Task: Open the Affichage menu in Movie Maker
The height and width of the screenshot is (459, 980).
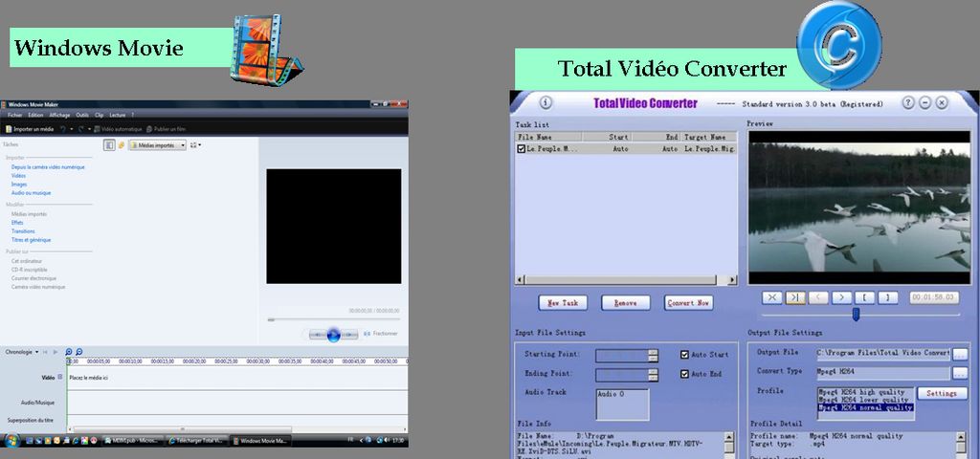Action: [60, 115]
